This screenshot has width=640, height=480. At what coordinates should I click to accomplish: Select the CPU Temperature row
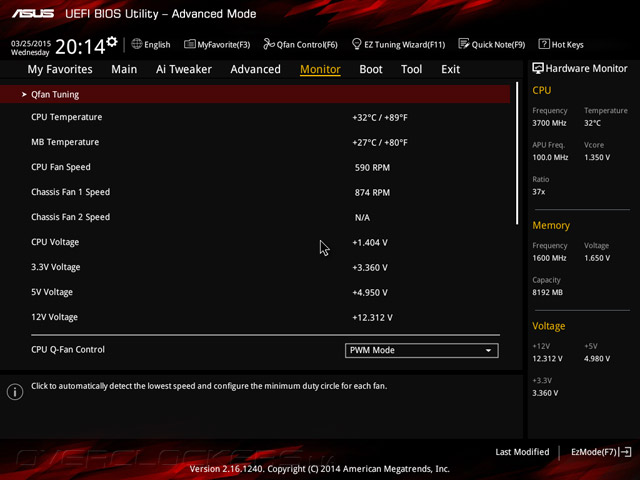click(x=255, y=117)
